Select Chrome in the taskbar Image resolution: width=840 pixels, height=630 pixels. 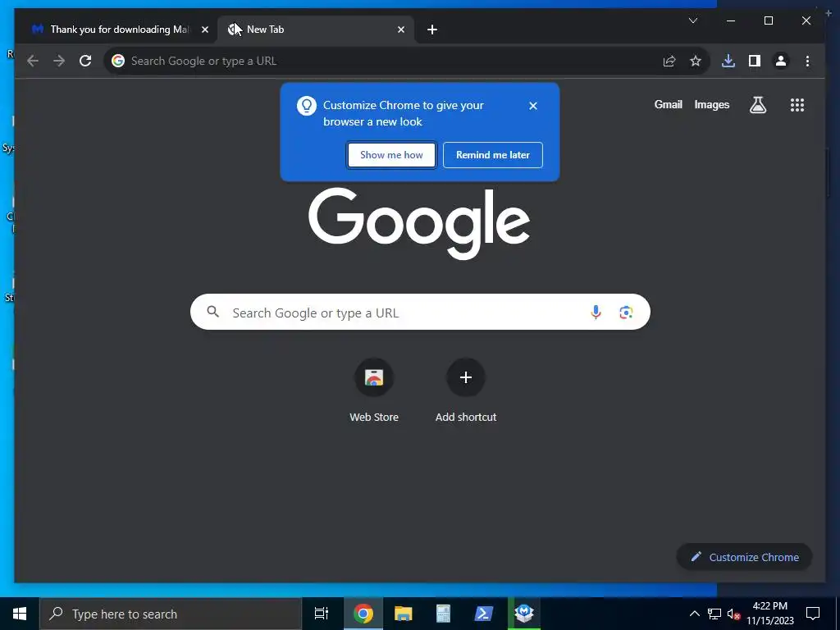[x=363, y=614]
